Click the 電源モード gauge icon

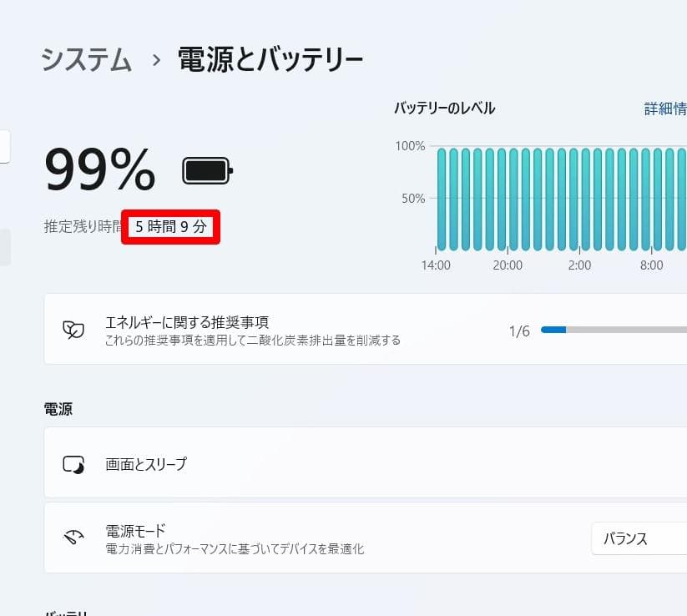[73, 538]
